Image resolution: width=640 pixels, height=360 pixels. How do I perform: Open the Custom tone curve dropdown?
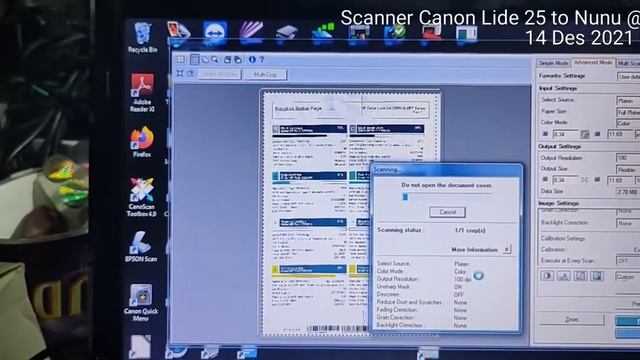point(627,277)
